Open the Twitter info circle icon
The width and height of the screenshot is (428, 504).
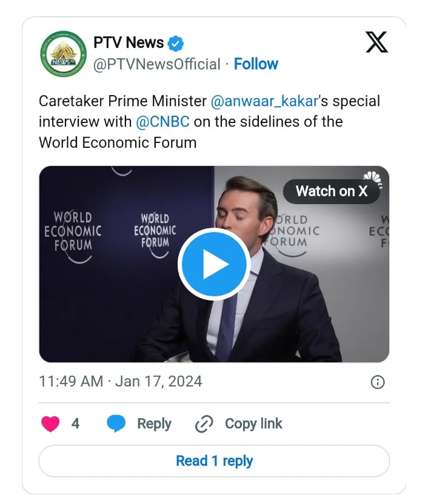pos(377,382)
